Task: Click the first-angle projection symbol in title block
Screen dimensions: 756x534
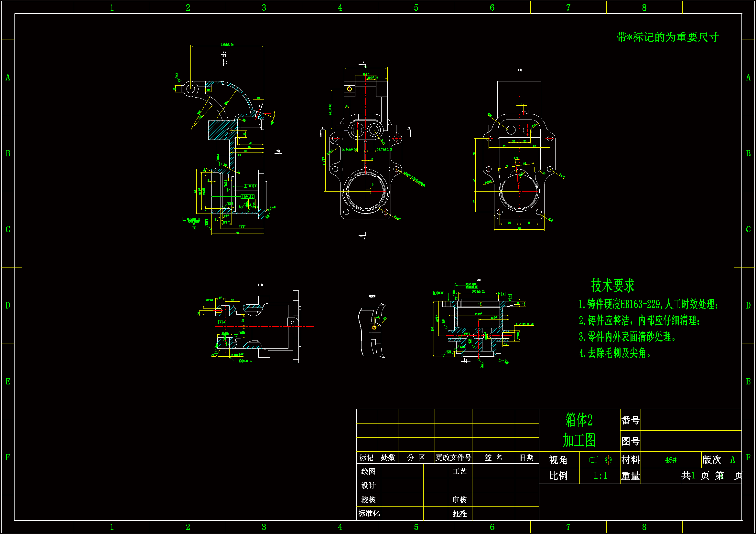Action: tap(600, 460)
